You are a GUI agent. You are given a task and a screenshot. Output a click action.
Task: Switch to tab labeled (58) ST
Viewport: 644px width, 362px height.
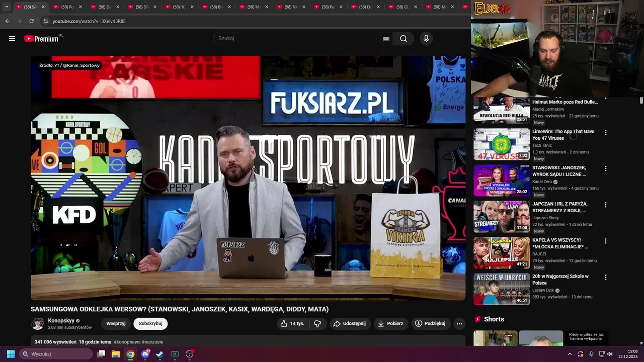click(x=142, y=7)
